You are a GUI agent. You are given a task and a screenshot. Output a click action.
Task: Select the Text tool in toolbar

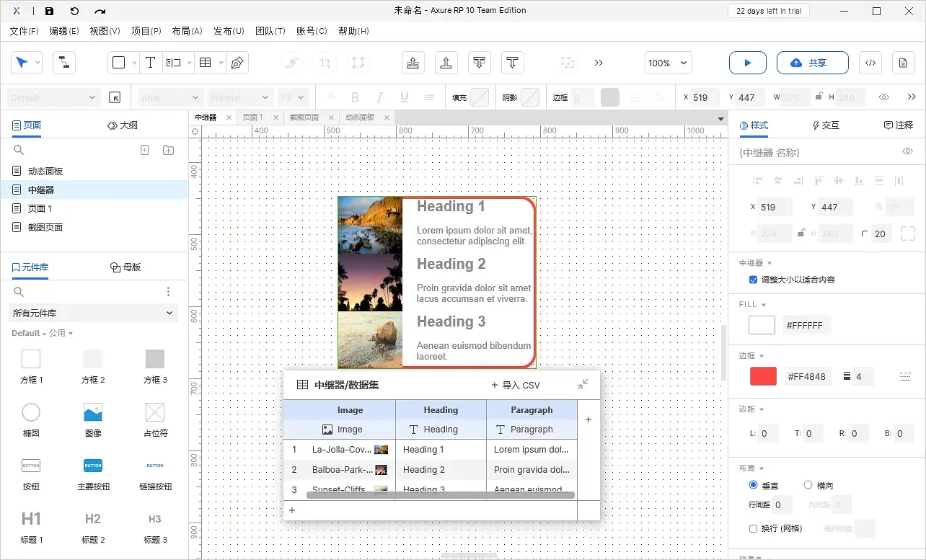point(150,63)
